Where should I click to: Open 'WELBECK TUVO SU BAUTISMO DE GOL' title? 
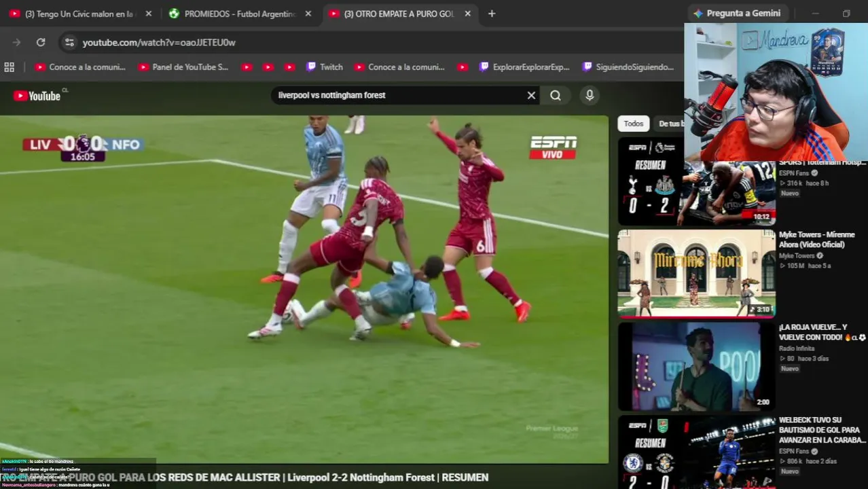822,430
